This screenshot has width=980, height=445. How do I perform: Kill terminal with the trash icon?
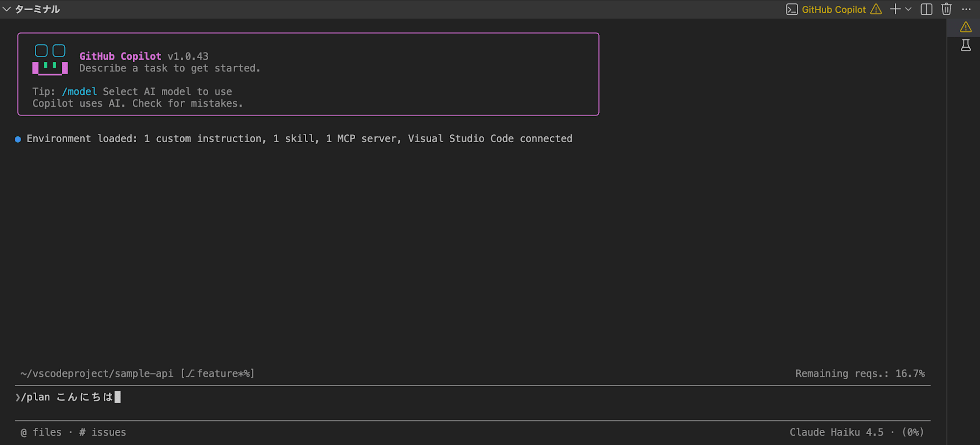pos(947,9)
